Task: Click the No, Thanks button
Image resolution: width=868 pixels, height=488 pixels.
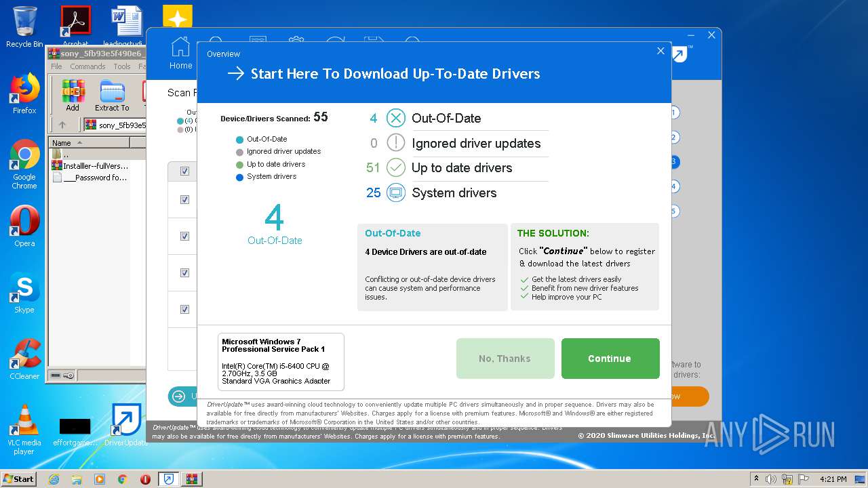Action: pyautogui.click(x=505, y=359)
